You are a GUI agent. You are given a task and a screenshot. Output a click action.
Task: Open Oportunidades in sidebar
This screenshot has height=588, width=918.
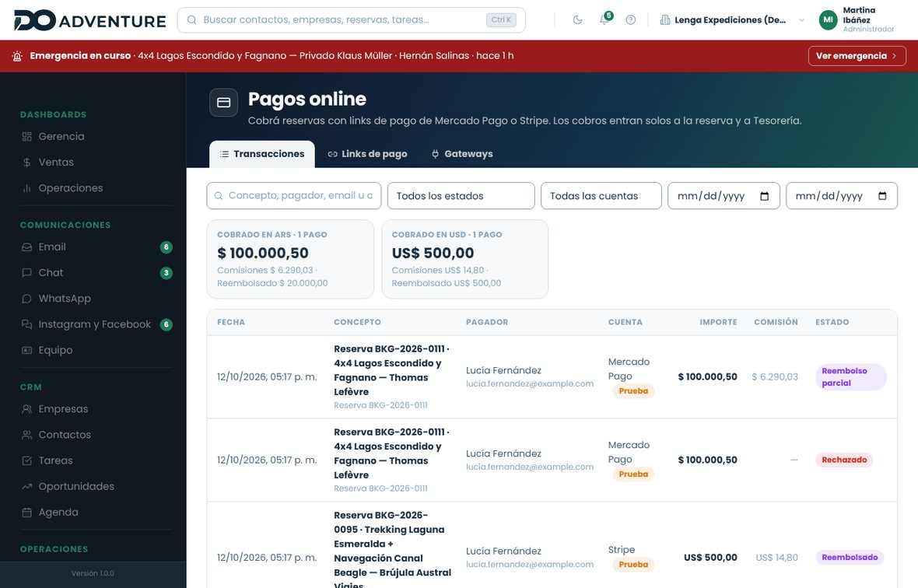click(x=96, y=486)
